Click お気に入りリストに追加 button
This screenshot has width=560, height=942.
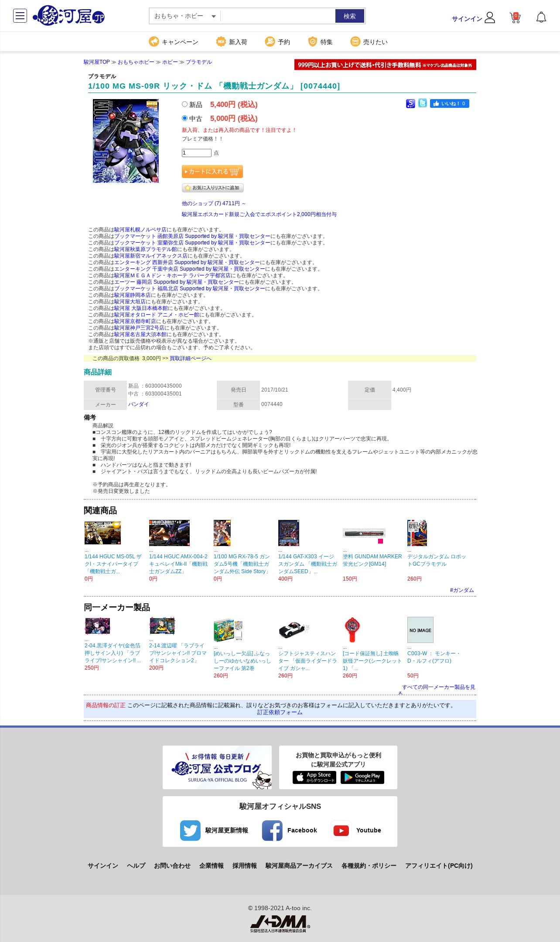[x=213, y=188]
